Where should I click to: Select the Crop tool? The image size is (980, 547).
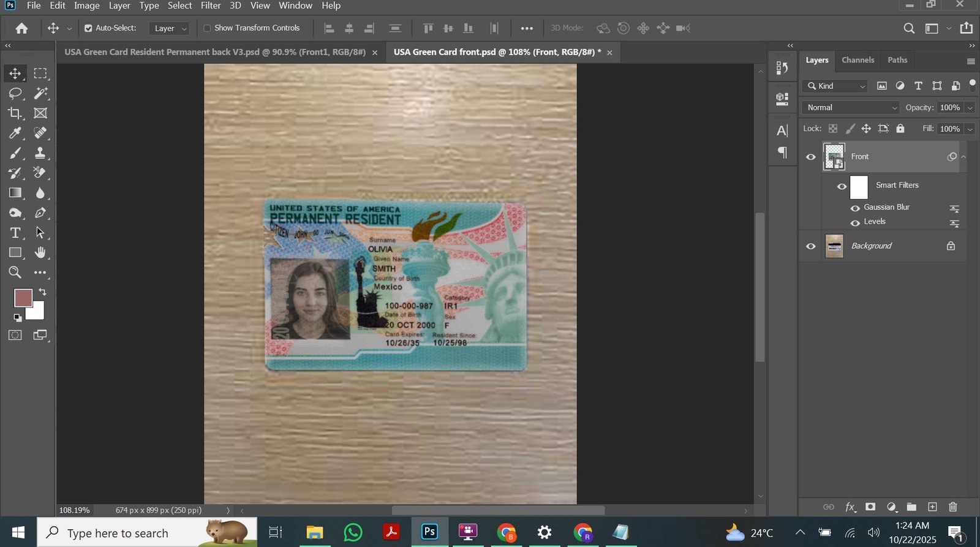[15, 113]
